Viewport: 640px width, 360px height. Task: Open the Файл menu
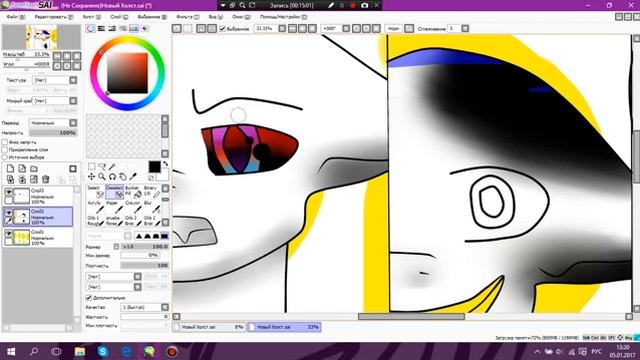pos(16,17)
